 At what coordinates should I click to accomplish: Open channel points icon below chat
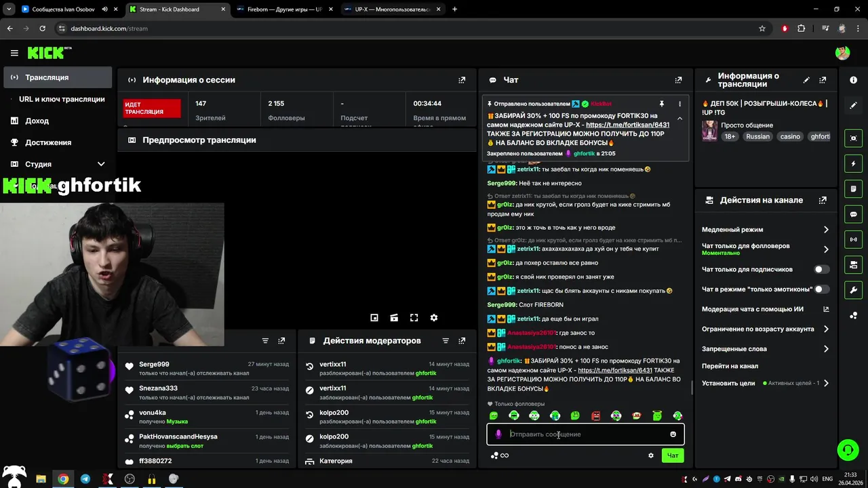[x=495, y=455]
